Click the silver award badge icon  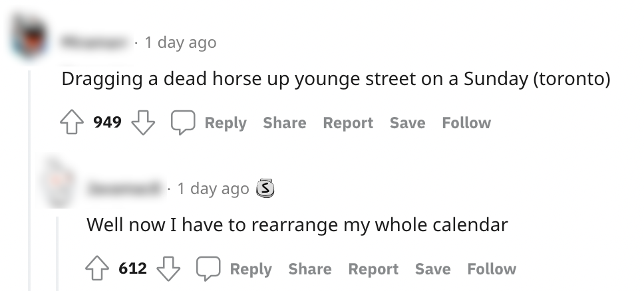click(265, 189)
